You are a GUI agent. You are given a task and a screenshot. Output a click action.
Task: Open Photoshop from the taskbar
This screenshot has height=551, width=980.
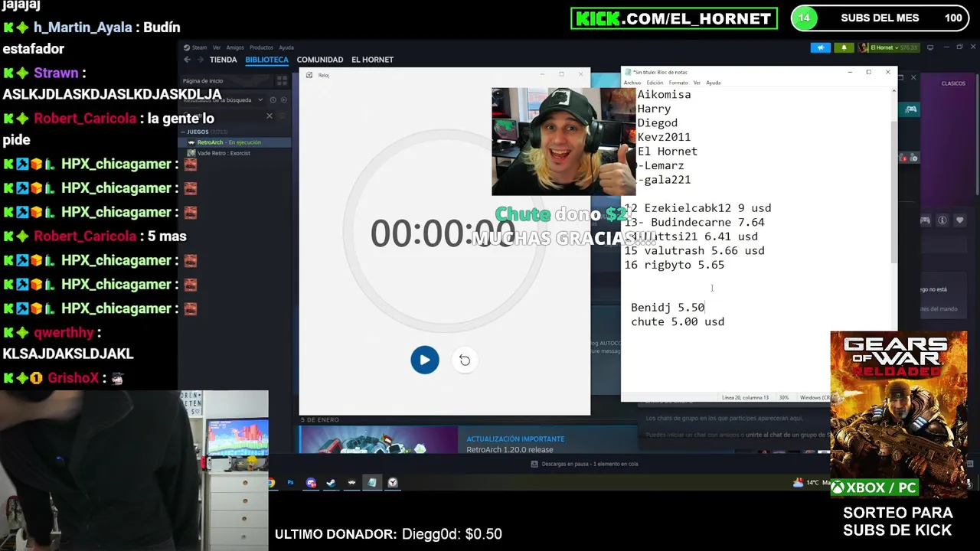290,483
